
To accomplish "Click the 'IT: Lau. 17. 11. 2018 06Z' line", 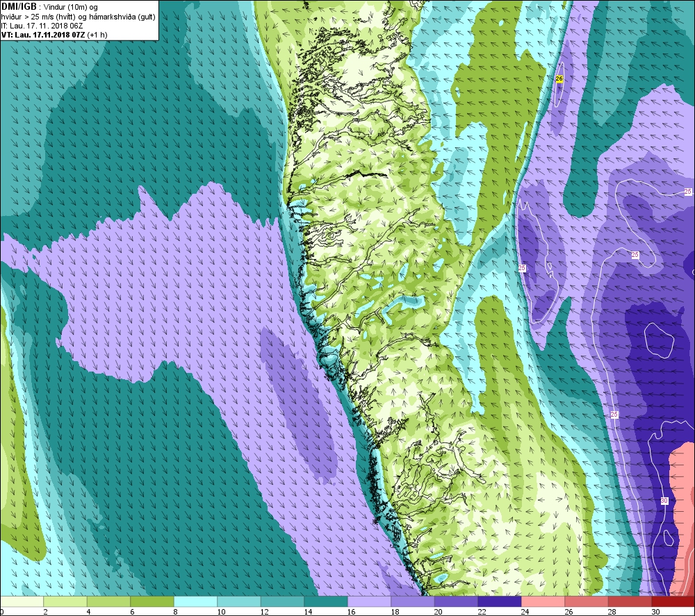I will point(42,26).
